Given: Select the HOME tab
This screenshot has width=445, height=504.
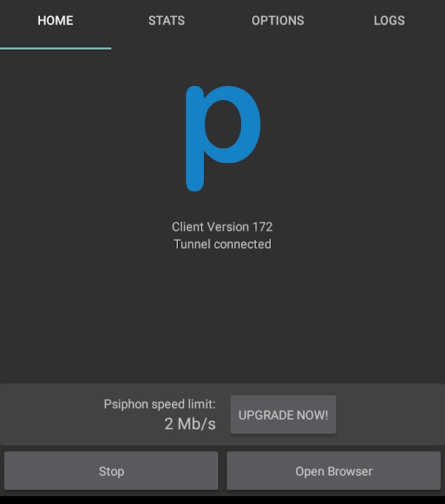Looking at the screenshot, I should pyautogui.click(x=56, y=20).
